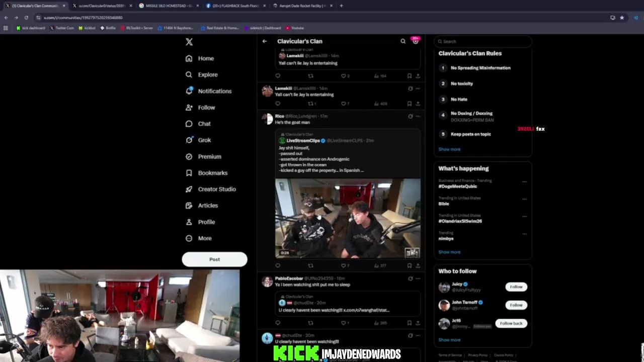Image resolution: width=644 pixels, height=362 pixels.
Task: Open options for nimbys trend
Action: point(524,234)
